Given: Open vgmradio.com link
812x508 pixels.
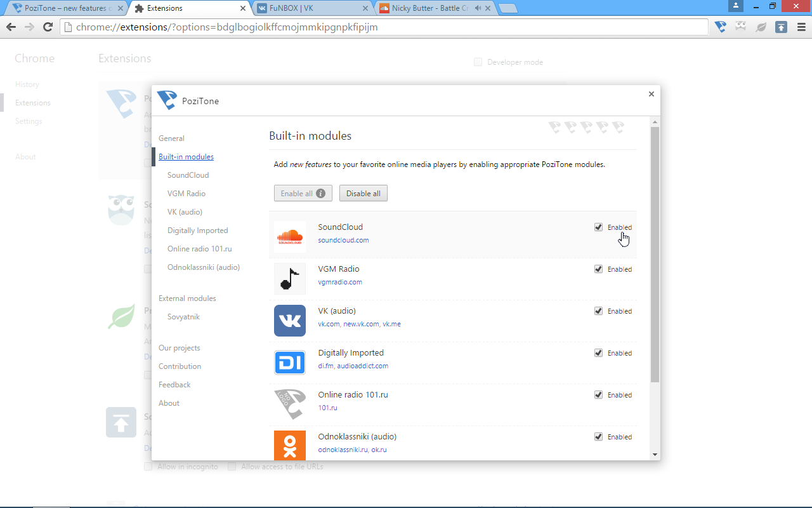Looking at the screenshot, I should [340, 282].
